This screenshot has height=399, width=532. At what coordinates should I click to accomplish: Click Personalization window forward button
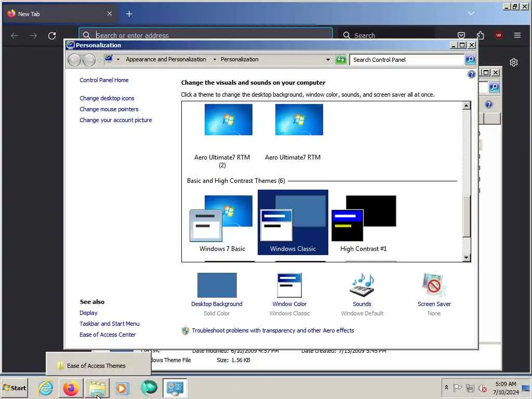89,60
